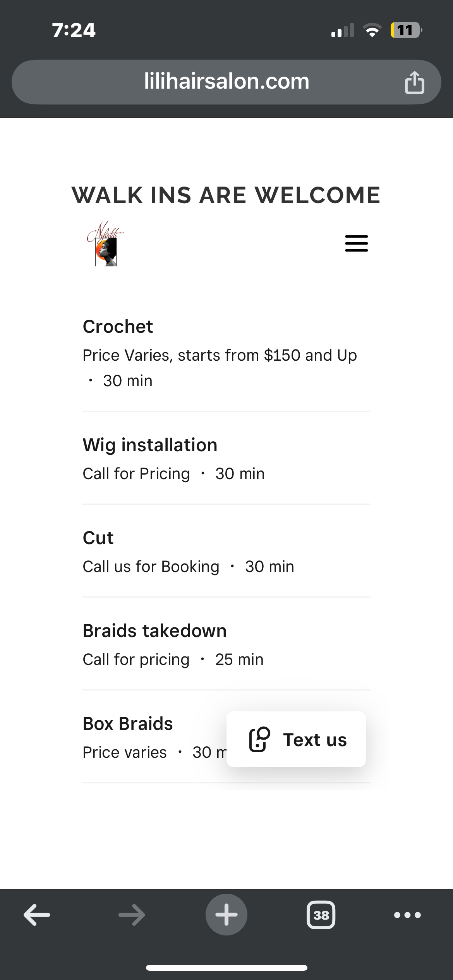Tap the 7:24 clock in status bar
The image size is (453, 980).
[x=74, y=30]
